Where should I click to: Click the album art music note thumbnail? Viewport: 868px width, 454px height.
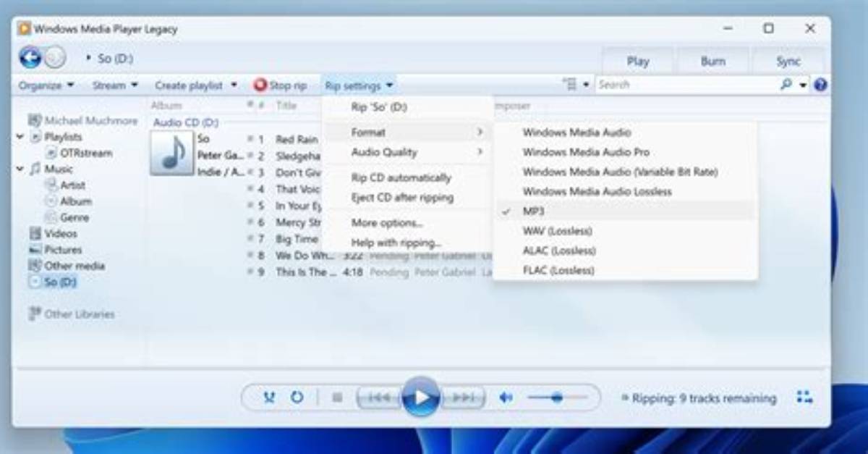click(172, 153)
